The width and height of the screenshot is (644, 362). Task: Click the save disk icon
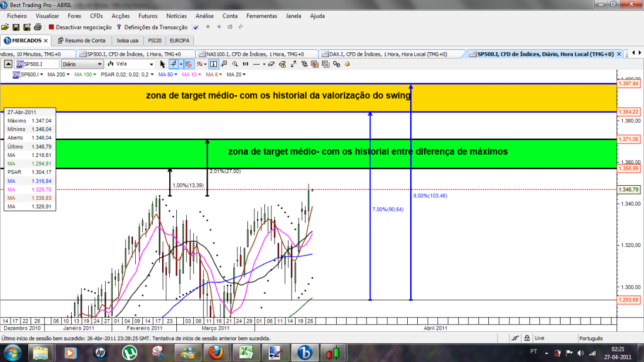[16, 27]
